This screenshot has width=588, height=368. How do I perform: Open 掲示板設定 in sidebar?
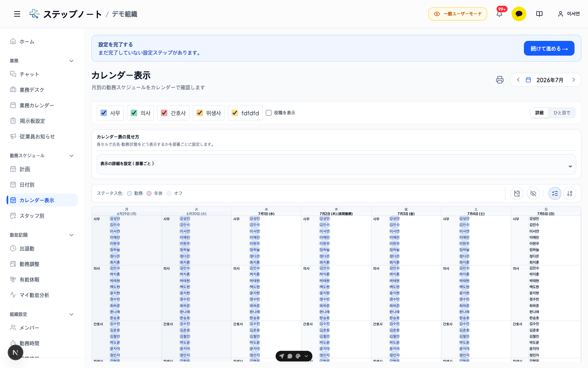(42, 121)
